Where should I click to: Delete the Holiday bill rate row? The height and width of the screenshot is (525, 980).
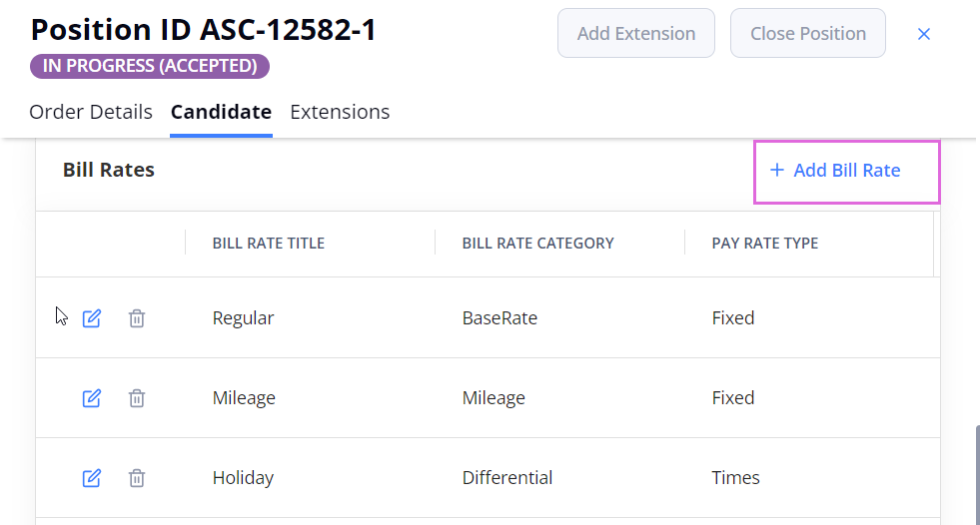click(x=137, y=478)
